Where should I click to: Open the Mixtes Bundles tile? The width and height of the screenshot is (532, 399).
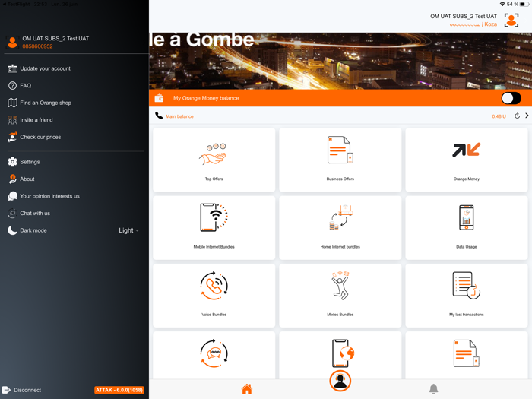[x=340, y=296]
